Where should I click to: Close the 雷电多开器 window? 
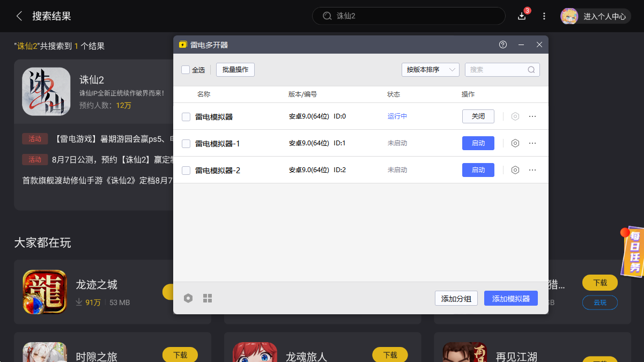pos(539,45)
